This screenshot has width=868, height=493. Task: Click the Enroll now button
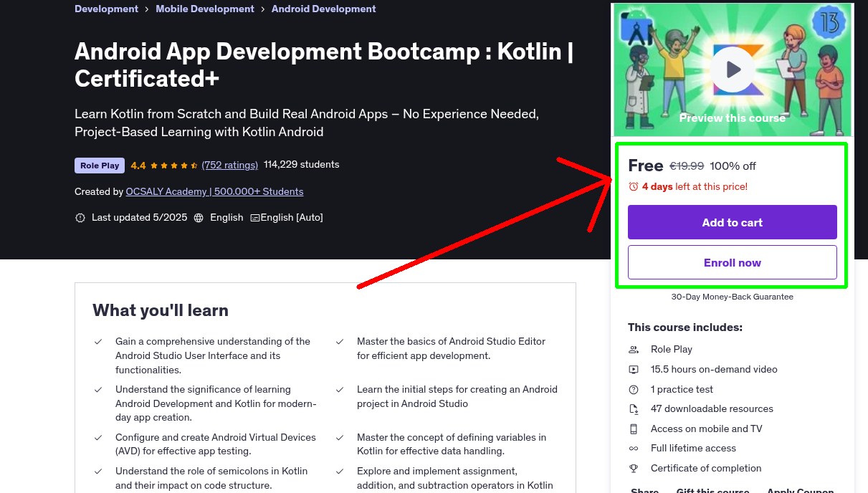(x=733, y=262)
